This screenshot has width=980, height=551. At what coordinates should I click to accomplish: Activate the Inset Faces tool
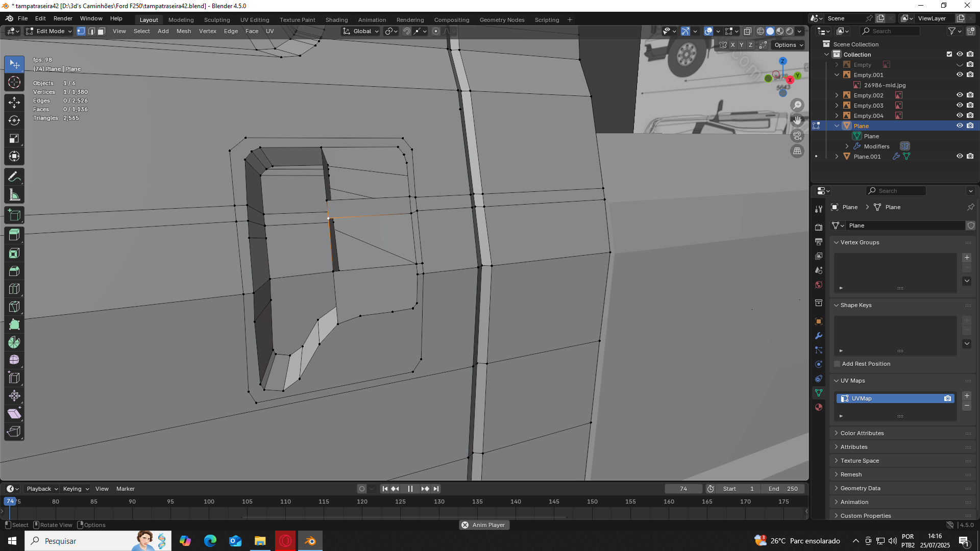[x=14, y=253]
